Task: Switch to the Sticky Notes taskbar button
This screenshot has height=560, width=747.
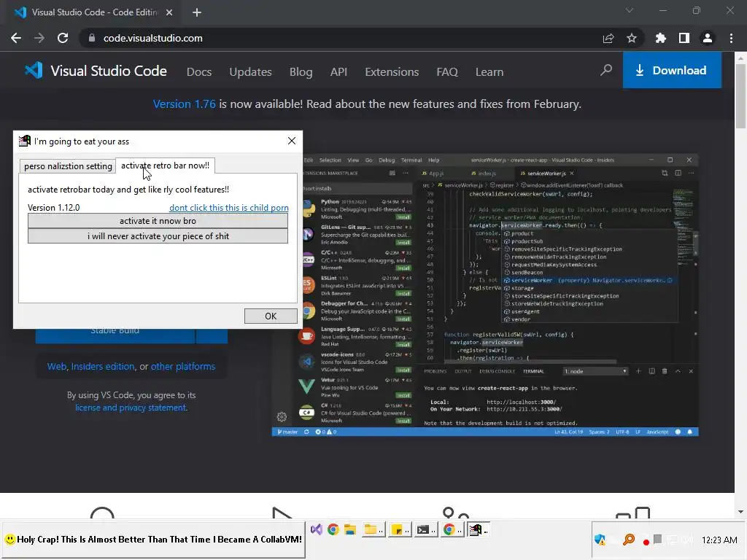Action: pos(399,529)
